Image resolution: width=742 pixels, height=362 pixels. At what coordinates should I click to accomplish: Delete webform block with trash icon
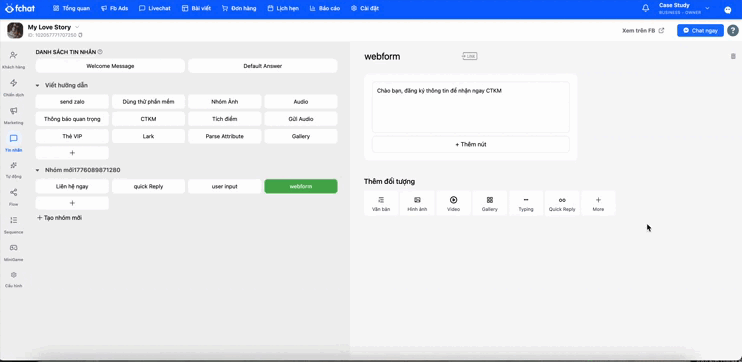pyautogui.click(x=733, y=56)
